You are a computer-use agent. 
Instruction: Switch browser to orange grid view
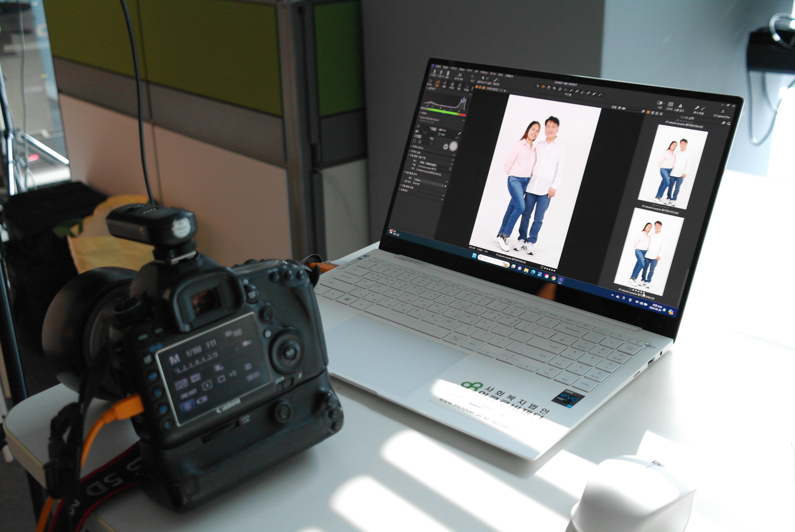648,112
